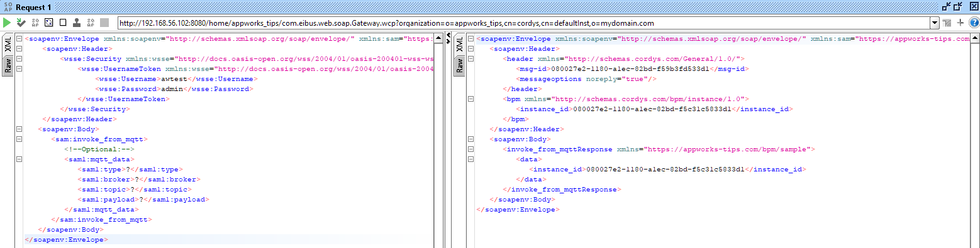980x248 pixels.
Task: Submit the request with the green play button
Action: coord(7,23)
